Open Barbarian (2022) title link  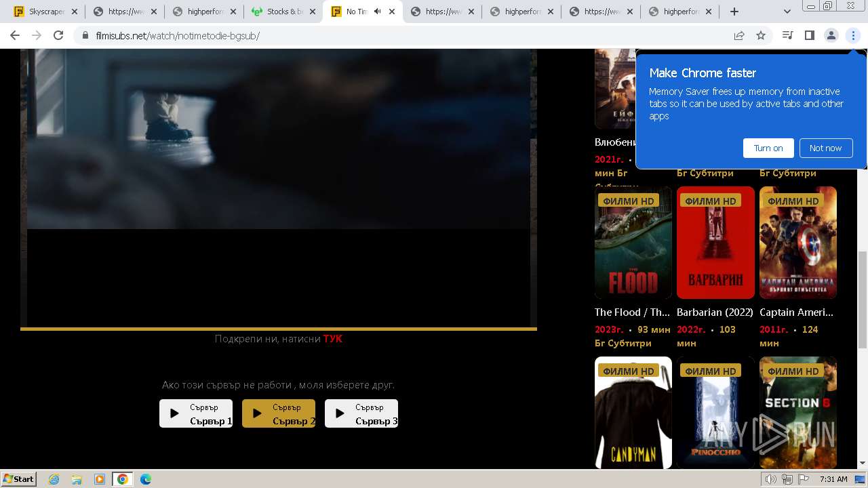click(x=715, y=312)
